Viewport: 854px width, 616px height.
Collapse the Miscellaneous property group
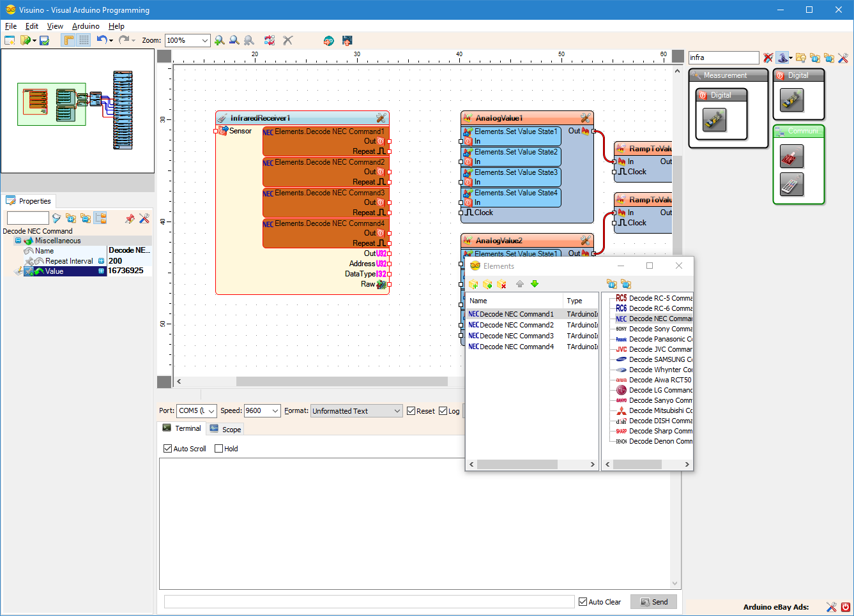point(19,241)
